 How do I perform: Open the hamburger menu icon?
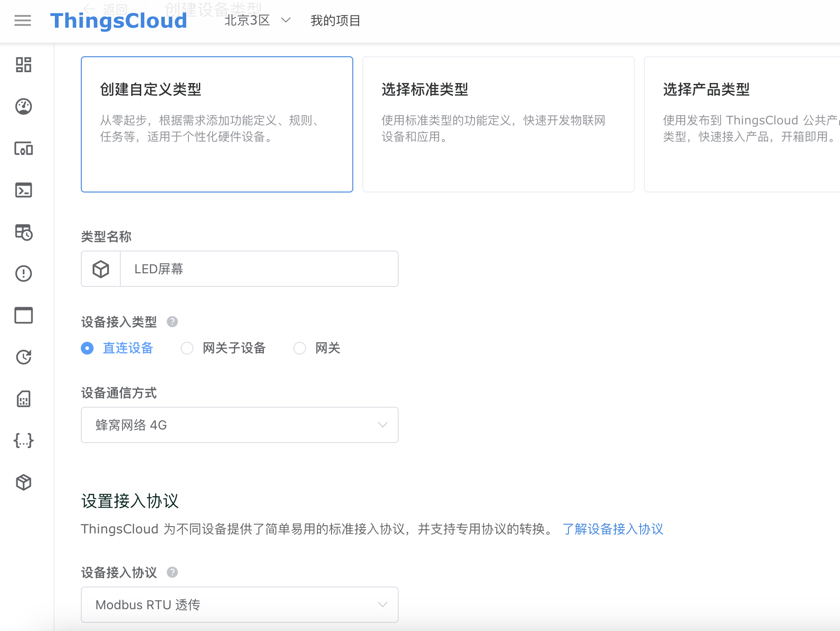23,20
